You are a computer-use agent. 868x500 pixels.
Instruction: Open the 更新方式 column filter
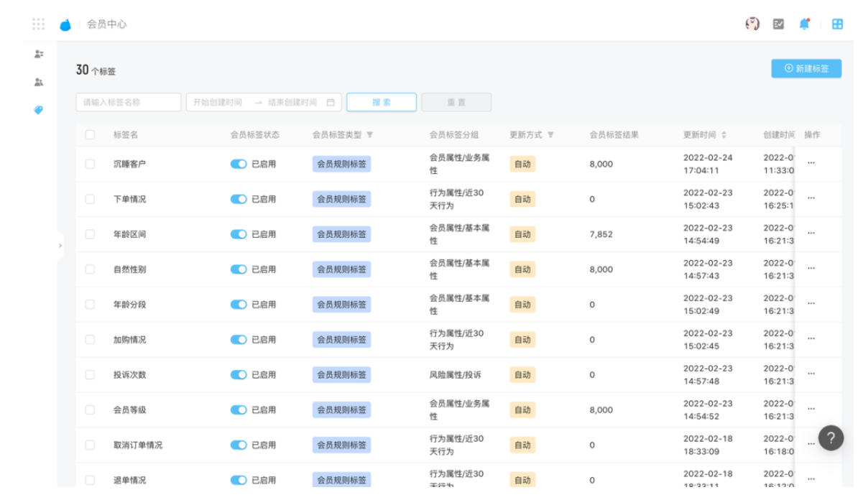[x=550, y=135]
